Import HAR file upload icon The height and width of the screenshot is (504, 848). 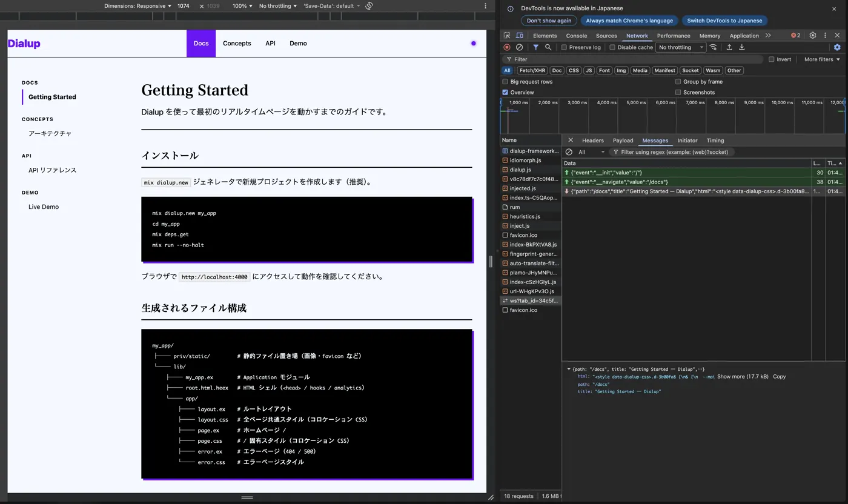pyautogui.click(x=729, y=47)
